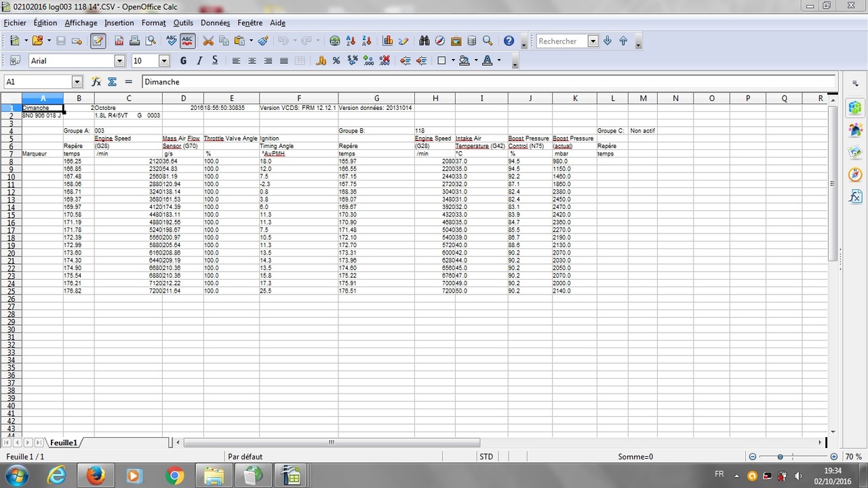Toggle bold formatting with G button

(183, 60)
